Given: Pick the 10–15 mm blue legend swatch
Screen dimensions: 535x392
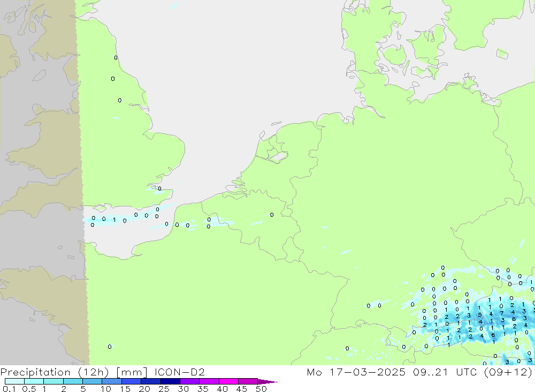Looking at the screenshot, I should point(112,381).
